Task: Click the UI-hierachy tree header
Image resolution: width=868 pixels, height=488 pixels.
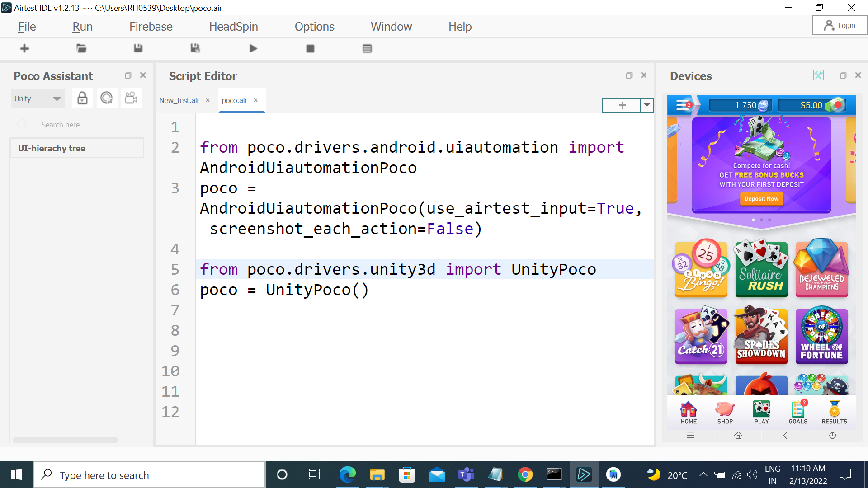Action: pos(77,148)
